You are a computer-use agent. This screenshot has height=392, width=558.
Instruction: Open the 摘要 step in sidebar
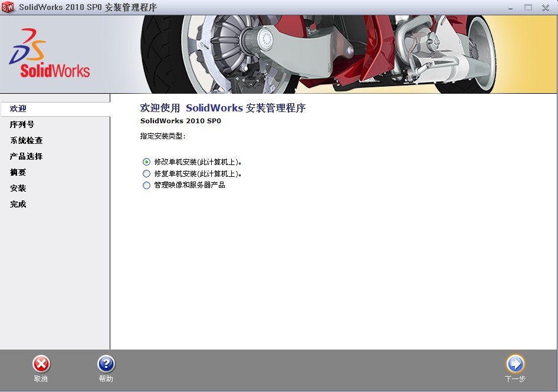(18, 173)
